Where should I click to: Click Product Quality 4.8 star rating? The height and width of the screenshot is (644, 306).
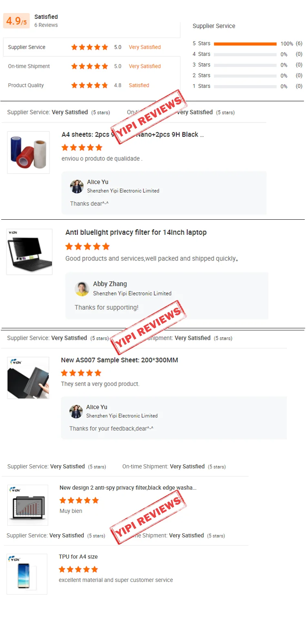tap(90, 85)
